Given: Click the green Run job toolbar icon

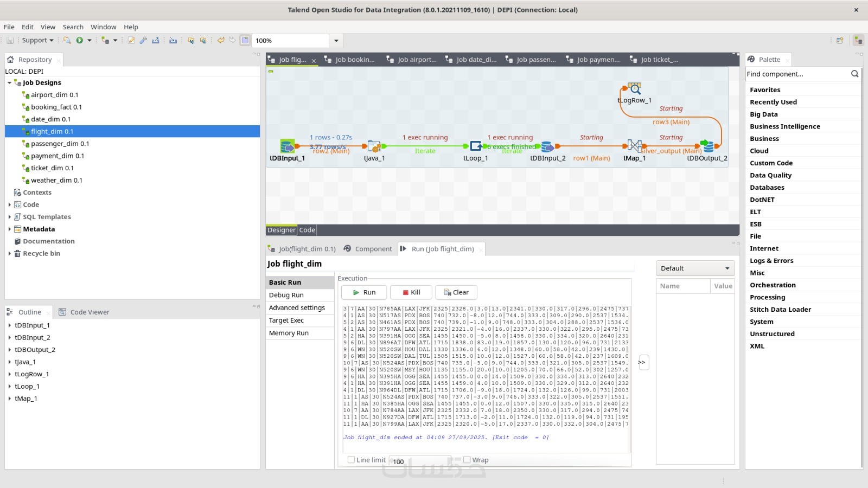Looking at the screenshot, I should 80,40.
